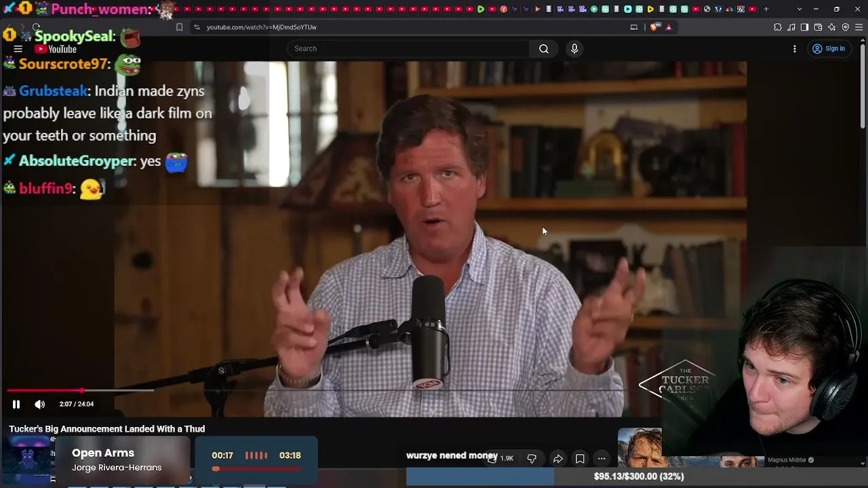Viewport: 868px width, 488px height.
Task: Click the Magnus Midtbø channel name
Action: pos(787,460)
